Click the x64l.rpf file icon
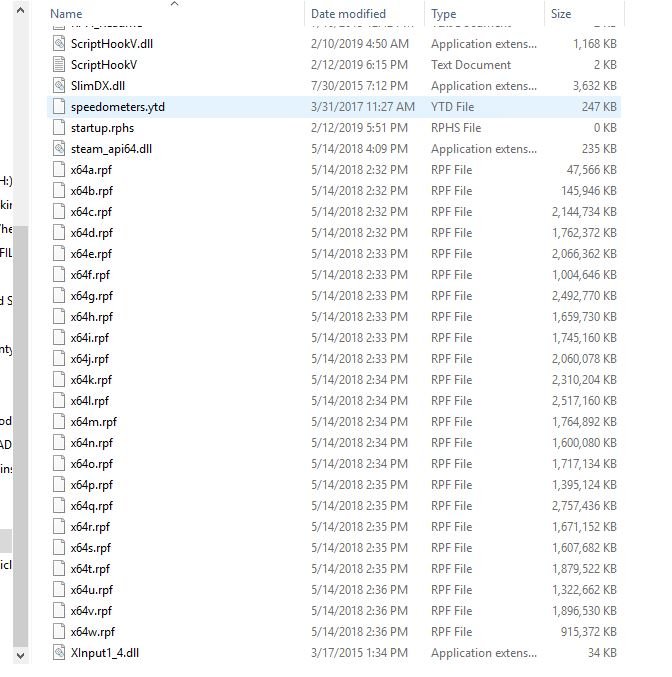The height and width of the screenshot is (677, 672). (59, 401)
